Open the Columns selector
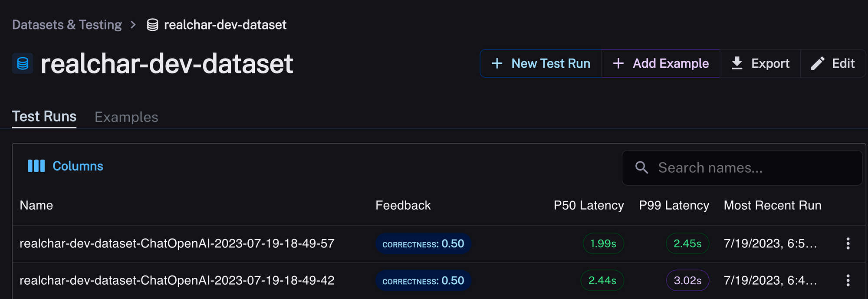The width and height of the screenshot is (868, 299). tap(66, 166)
